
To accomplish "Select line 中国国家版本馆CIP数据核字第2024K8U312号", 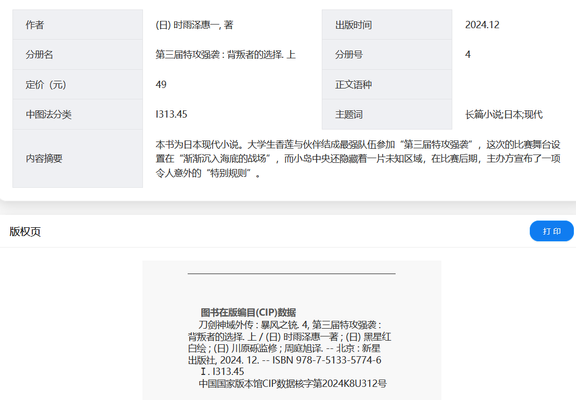I will click(x=293, y=383).
